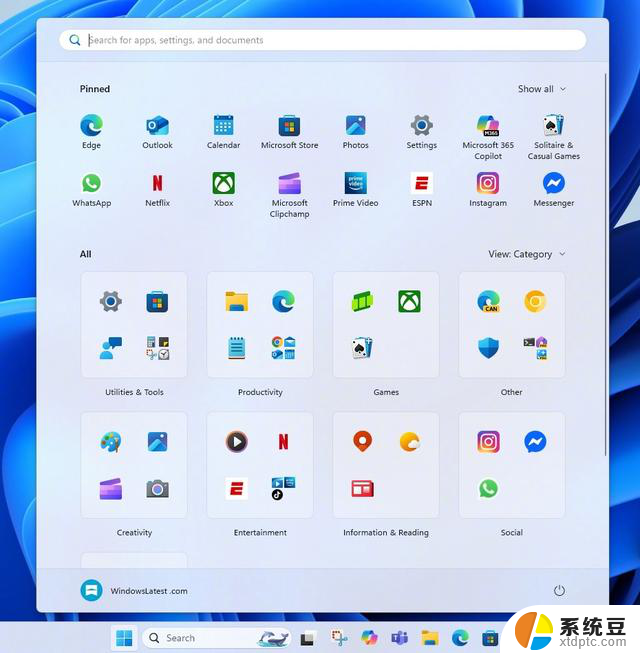Open the pinned Photos app

click(355, 125)
